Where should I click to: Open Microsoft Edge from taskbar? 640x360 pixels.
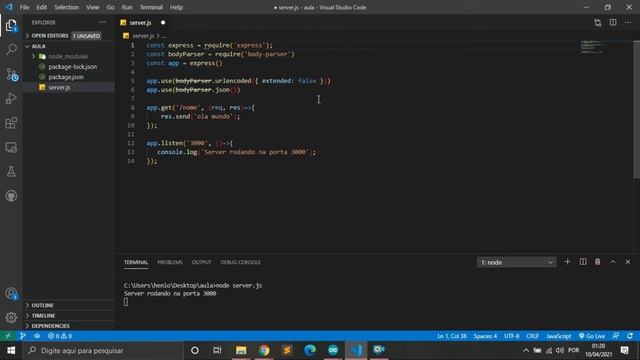click(310, 350)
